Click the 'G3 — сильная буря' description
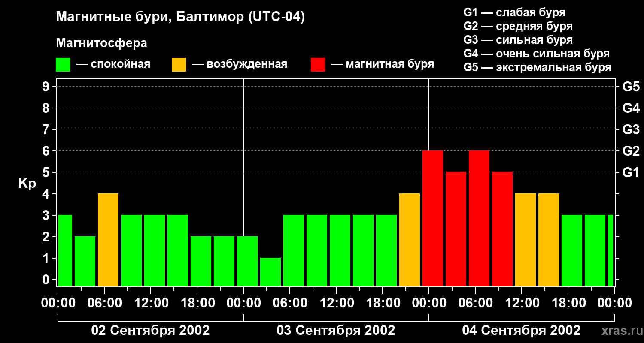The height and width of the screenshot is (343, 644). pyautogui.click(x=518, y=40)
